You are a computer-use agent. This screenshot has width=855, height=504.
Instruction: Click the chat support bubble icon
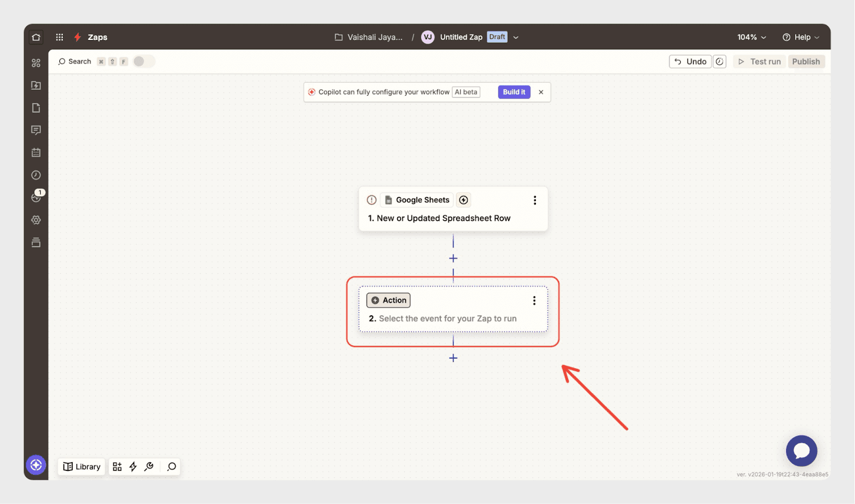click(x=801, y=451)
